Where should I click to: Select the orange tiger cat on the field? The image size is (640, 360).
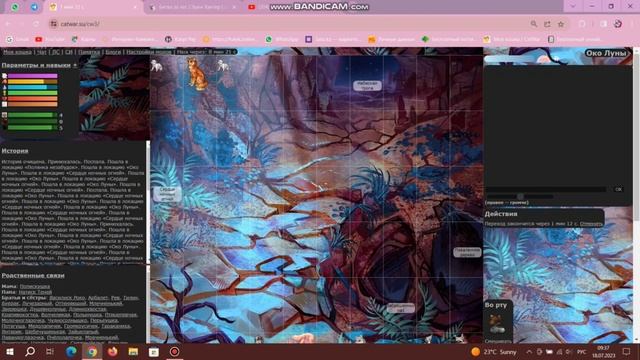[198, 73]
